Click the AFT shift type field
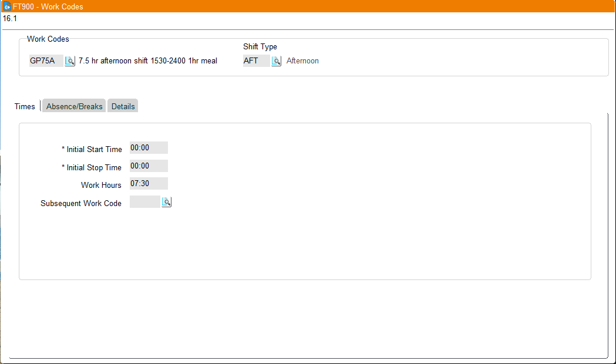 coord(255,60)
